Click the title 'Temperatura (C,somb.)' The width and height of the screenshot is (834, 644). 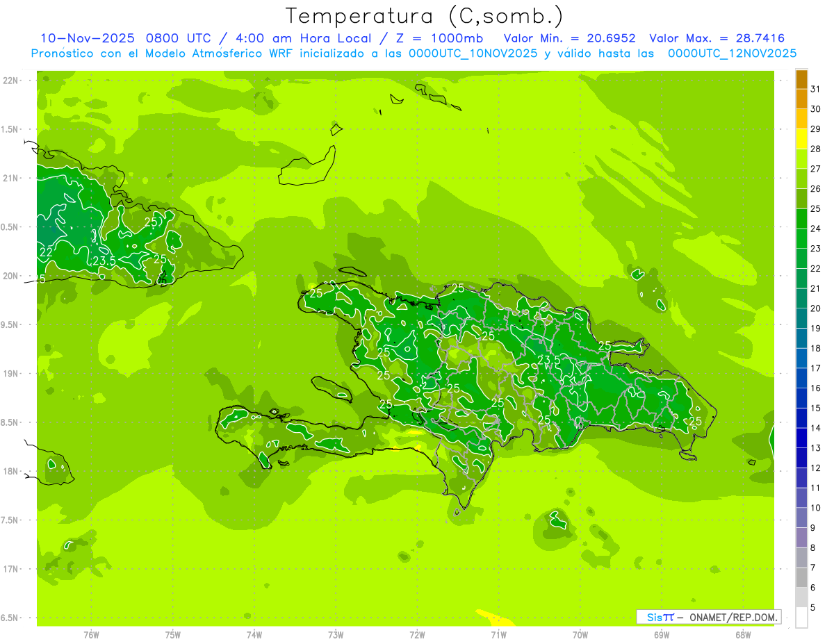(425, 16)
